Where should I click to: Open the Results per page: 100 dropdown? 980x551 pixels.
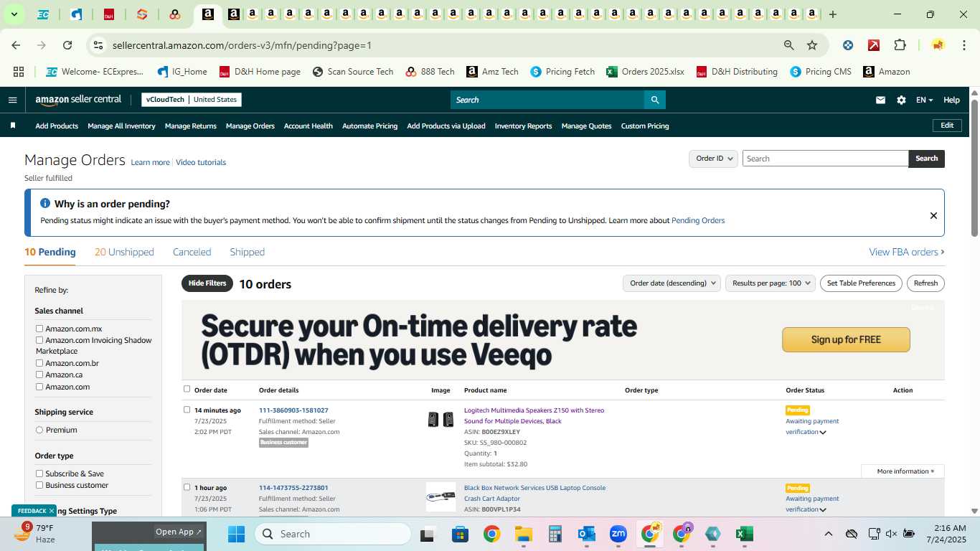tap(771, 283)
